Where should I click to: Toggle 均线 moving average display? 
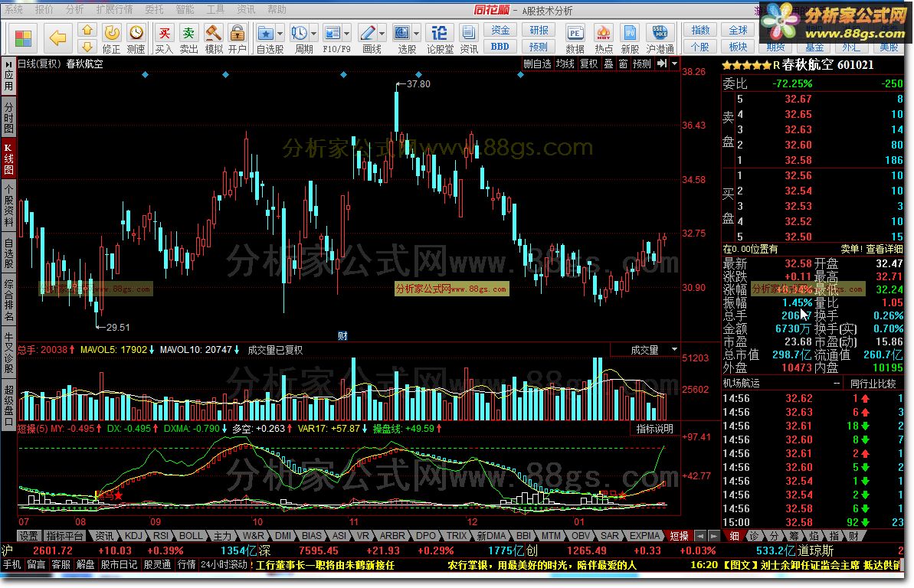click(565, 64)
